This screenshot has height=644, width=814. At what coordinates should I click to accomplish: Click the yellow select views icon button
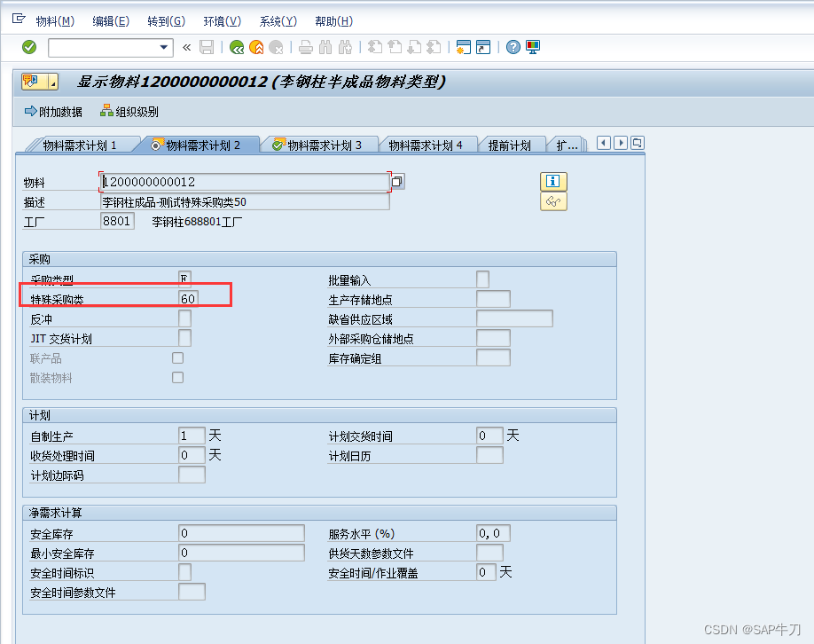(35, 82)
